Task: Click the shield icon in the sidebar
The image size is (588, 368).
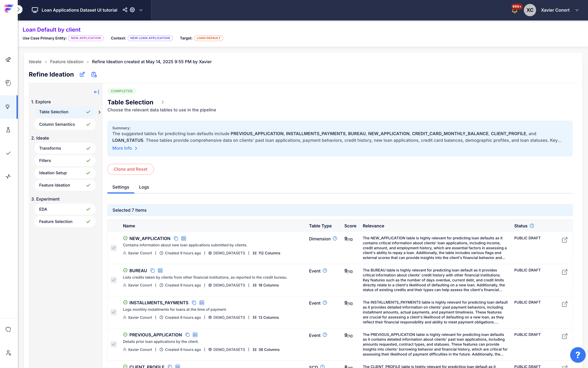Action: coord(8,329)
